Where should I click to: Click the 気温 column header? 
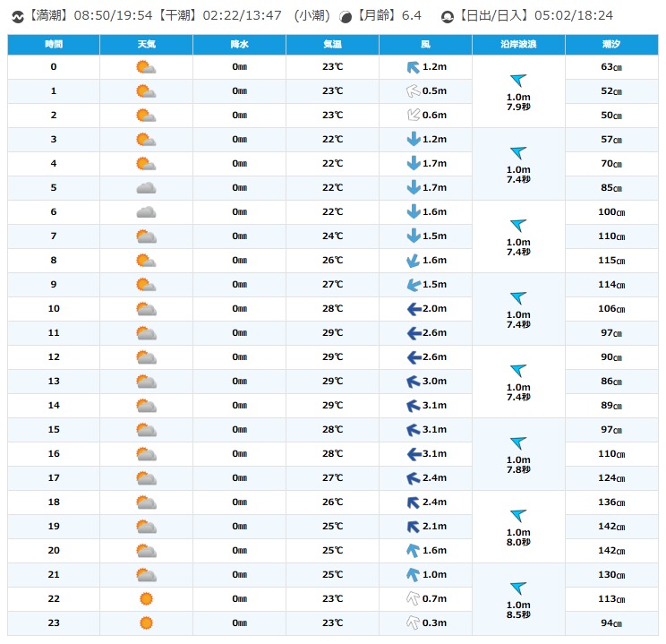pyautogui.click(x=333, y=45)
